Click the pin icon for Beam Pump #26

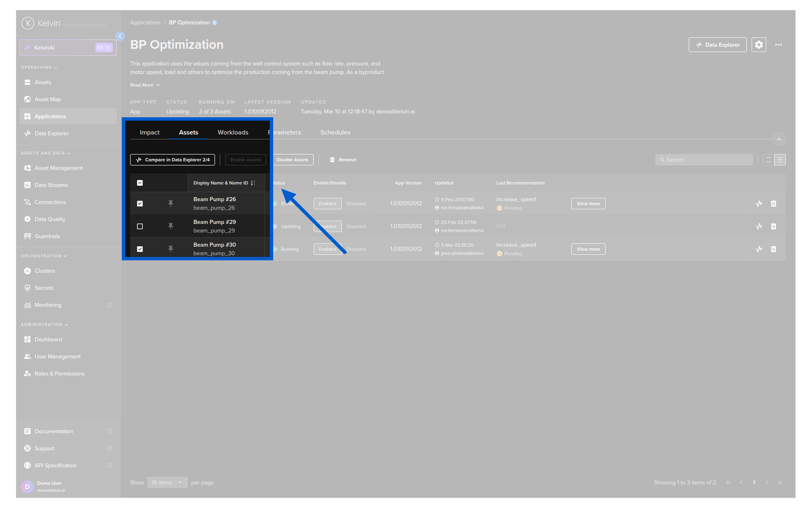click(x=170, y=204)
